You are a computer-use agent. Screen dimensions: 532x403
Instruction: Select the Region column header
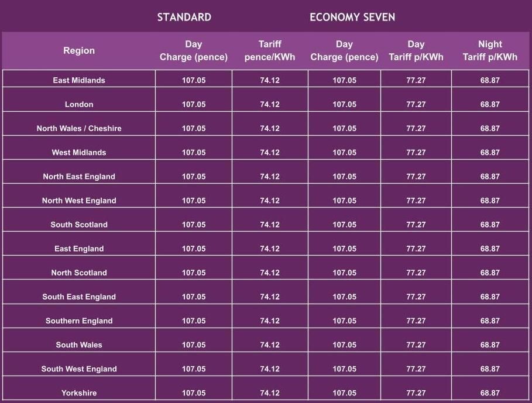(x=79, y=50)
